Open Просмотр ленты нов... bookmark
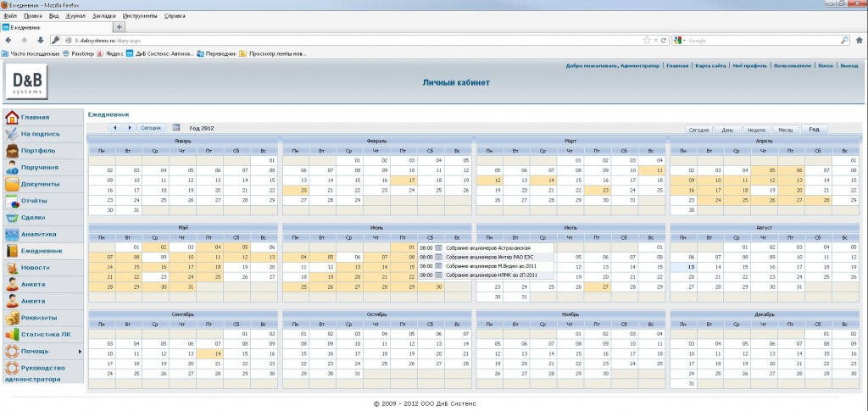The image size is (868, 411). pos(273,53)
